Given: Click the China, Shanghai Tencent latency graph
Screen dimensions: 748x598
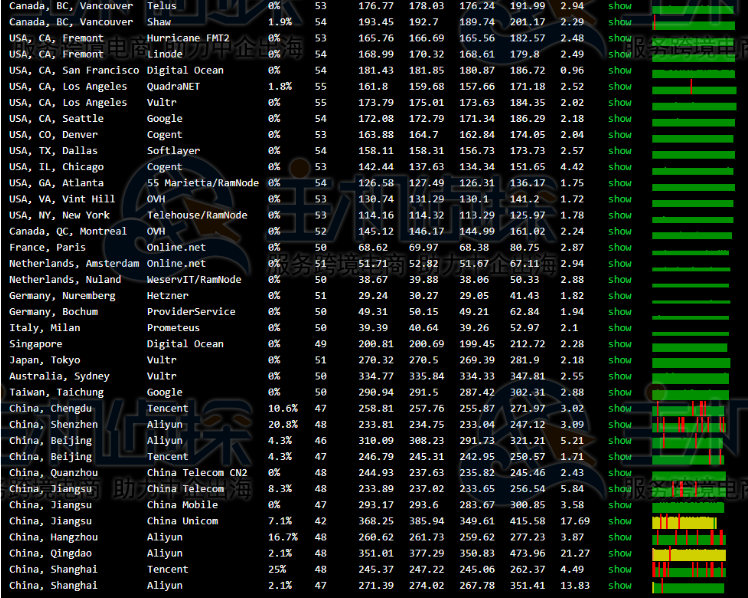Looking at the screenshot, I should pyautogui.click(x=690, y=569).
